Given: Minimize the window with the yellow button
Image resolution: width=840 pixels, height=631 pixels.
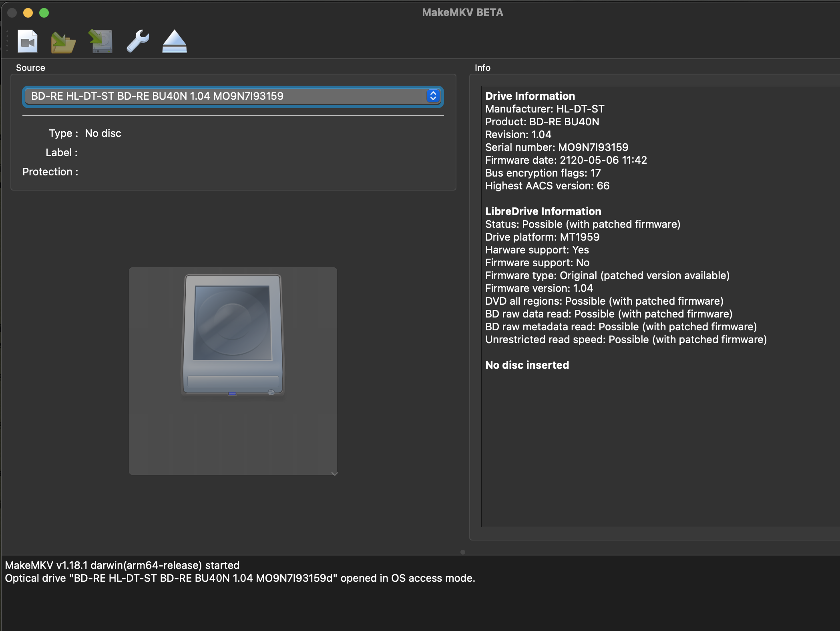Looking at the screenshot, I should click(28, 13).
